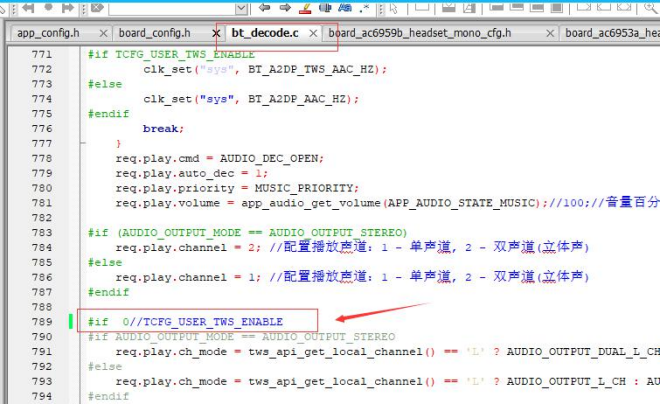The width and height of the screenshot is (660, 404).
Task: Click line number 789 in the gutter
Action: click(x=42, y=322)
